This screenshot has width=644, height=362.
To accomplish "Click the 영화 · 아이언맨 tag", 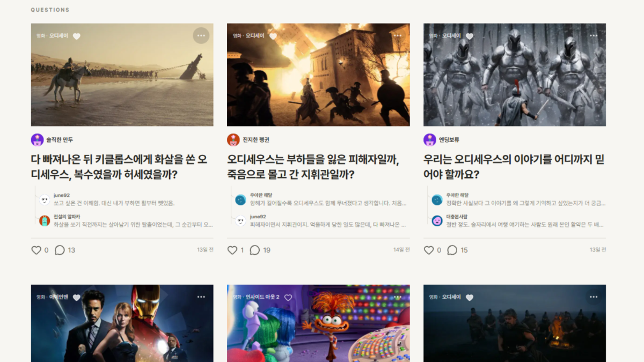I will point(52,297).
